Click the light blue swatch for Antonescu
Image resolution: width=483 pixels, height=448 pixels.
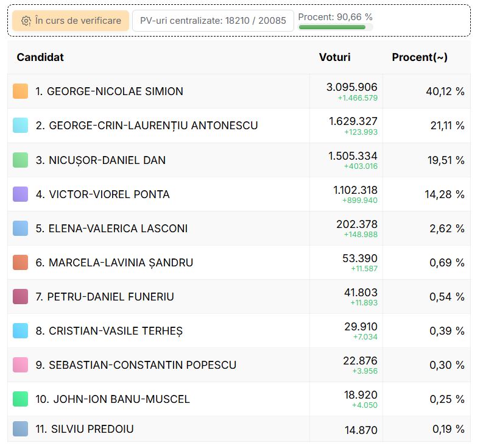pyautogui.click(x=20, y=126)
